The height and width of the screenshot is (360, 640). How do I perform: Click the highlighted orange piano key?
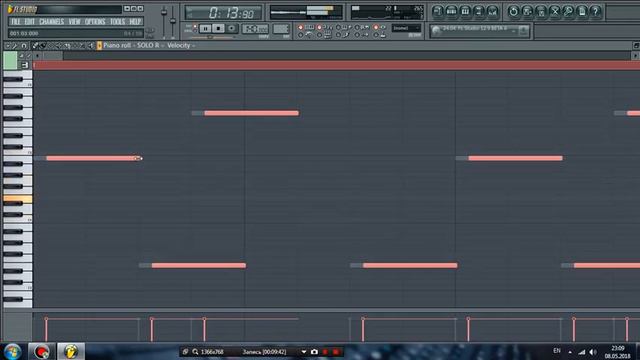click(18, 200)
